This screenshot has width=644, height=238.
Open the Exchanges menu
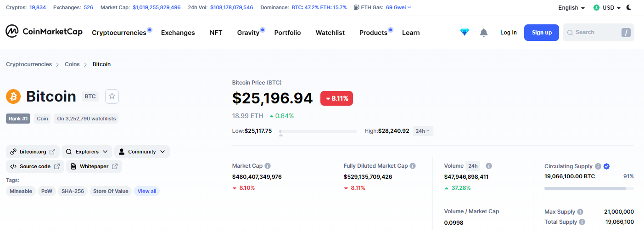coord(178,33)
